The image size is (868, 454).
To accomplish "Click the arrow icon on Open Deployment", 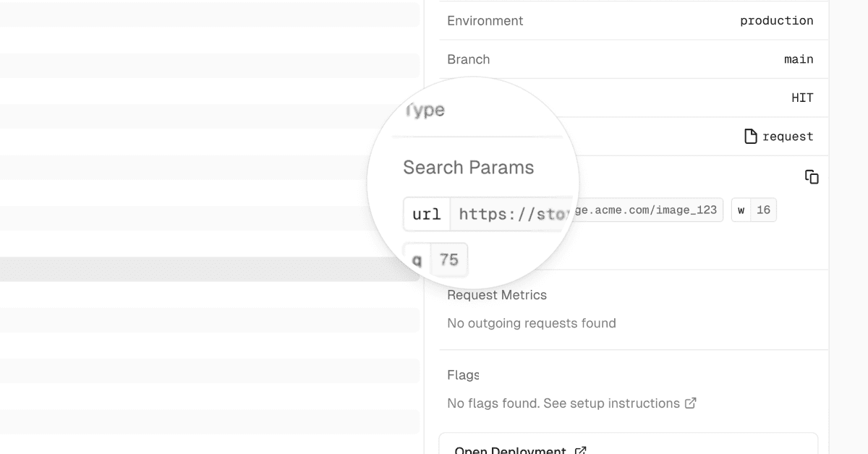I will click(580, 450).
